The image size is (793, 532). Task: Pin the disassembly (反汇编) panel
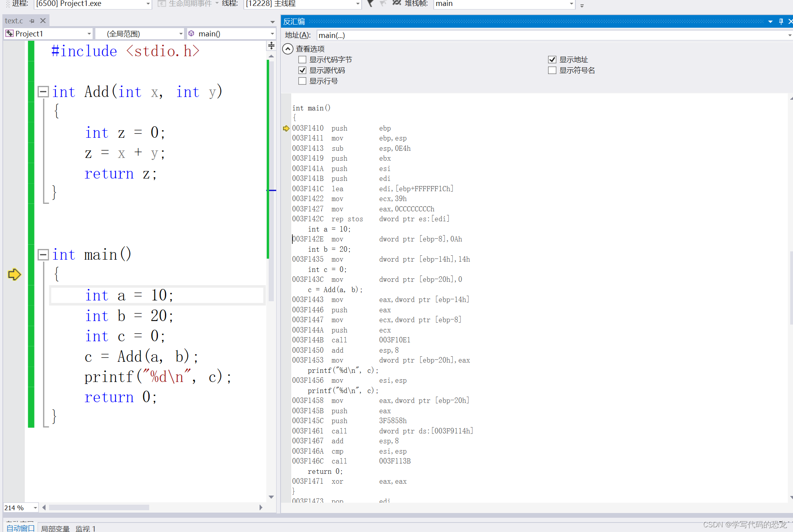(781, 21)
